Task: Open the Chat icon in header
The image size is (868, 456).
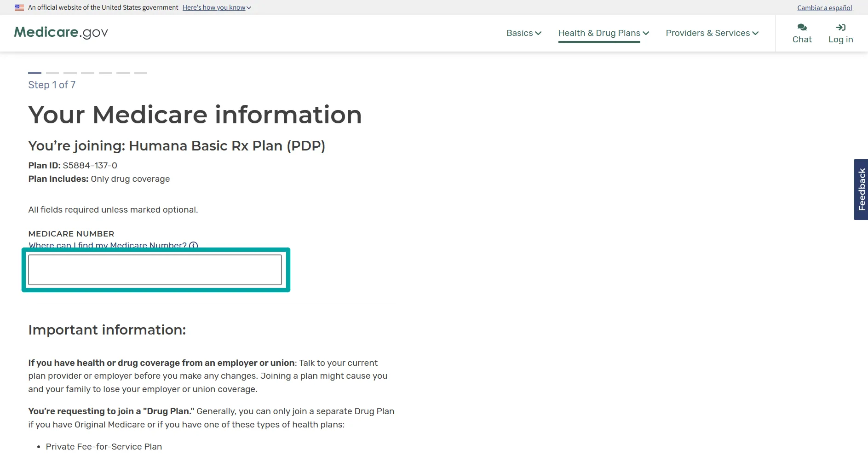Action: click(802, 28)
